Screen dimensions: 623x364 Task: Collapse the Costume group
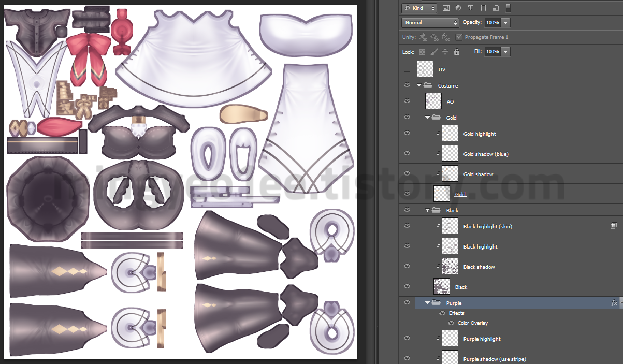point(419,85)
